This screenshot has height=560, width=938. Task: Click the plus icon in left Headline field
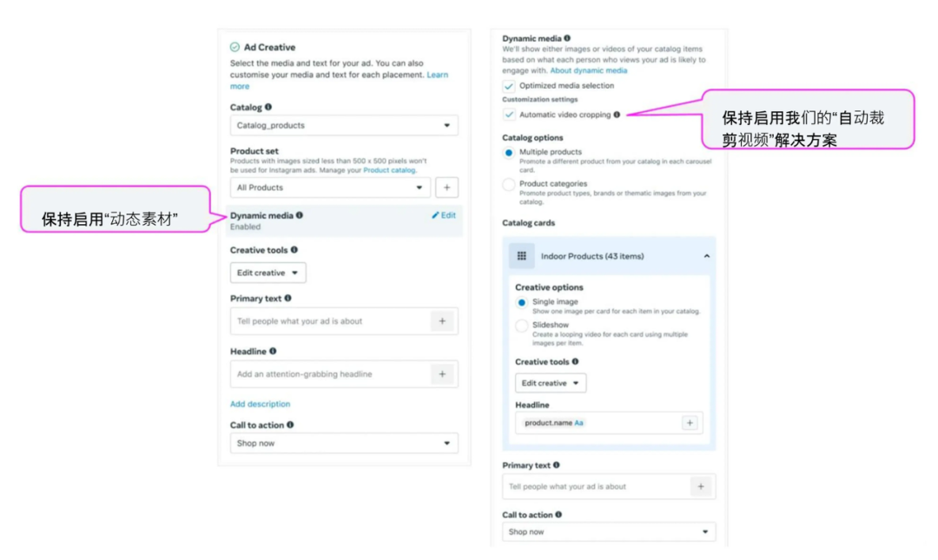point(442,374)
